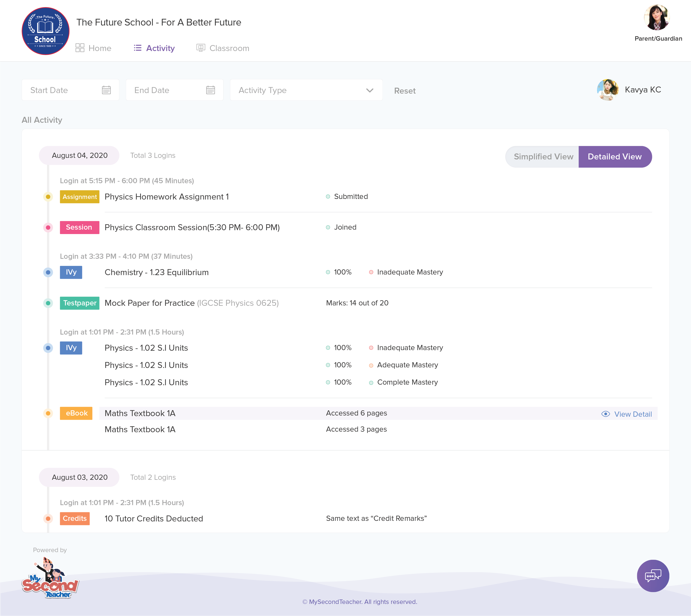Click the Submitted status
The height and width of the screenshot is (616, 691).
tap(347, 197)
